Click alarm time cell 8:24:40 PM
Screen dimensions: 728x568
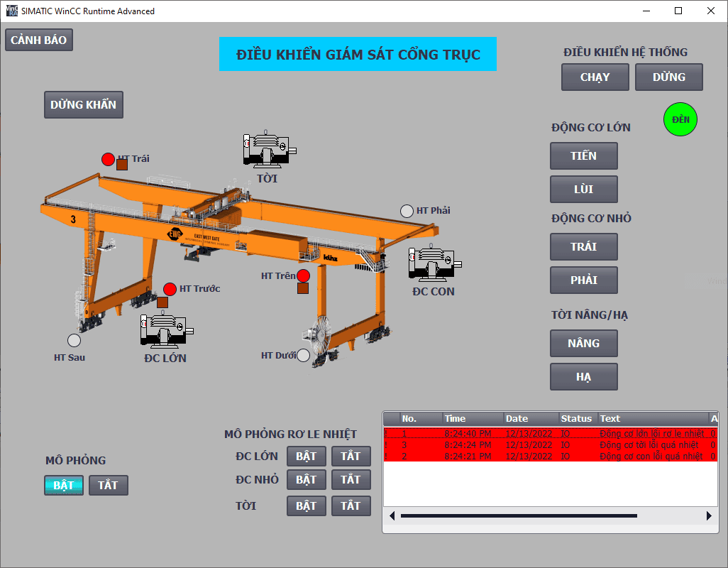pos(468,433)
